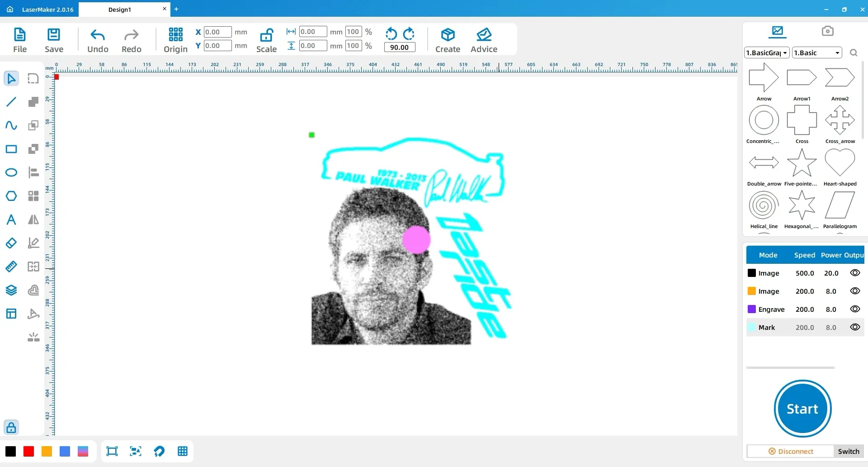The image size is (868, 467).
Task: Choose the black color swatch
Action: (x=10, y=451)
